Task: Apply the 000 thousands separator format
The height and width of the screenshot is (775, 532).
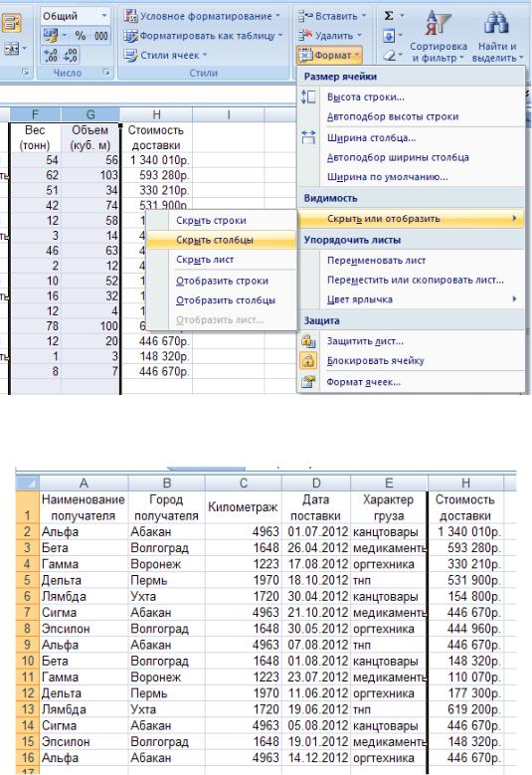Action: tap(100, 35)
